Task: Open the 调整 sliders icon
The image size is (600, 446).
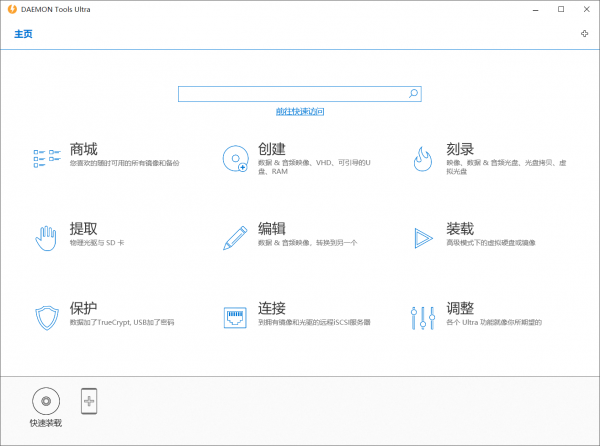Action: click(x=423, y=317)
